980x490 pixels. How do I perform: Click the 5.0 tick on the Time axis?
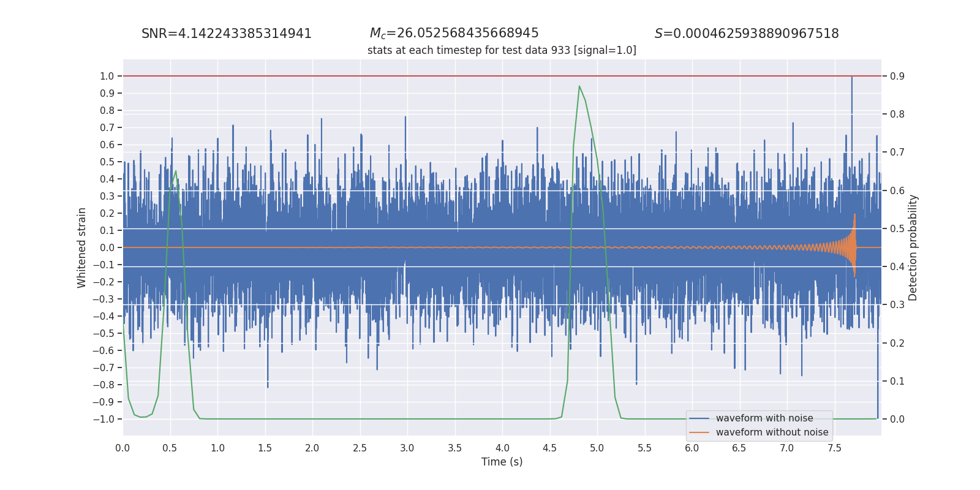(597, 448)
